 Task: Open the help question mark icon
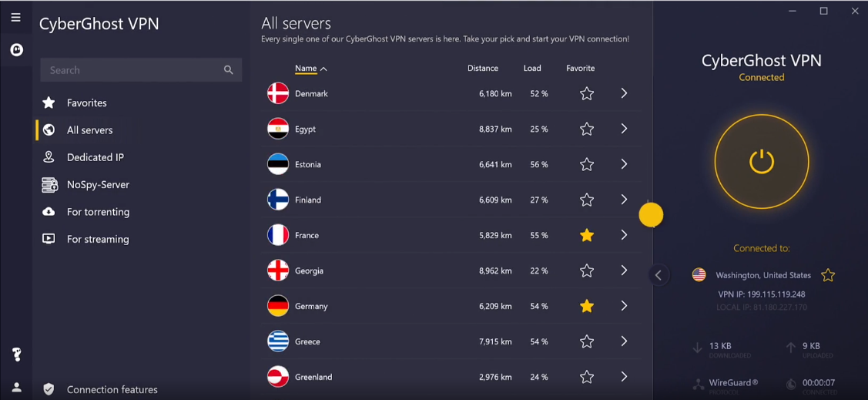[x=16, y=355]
